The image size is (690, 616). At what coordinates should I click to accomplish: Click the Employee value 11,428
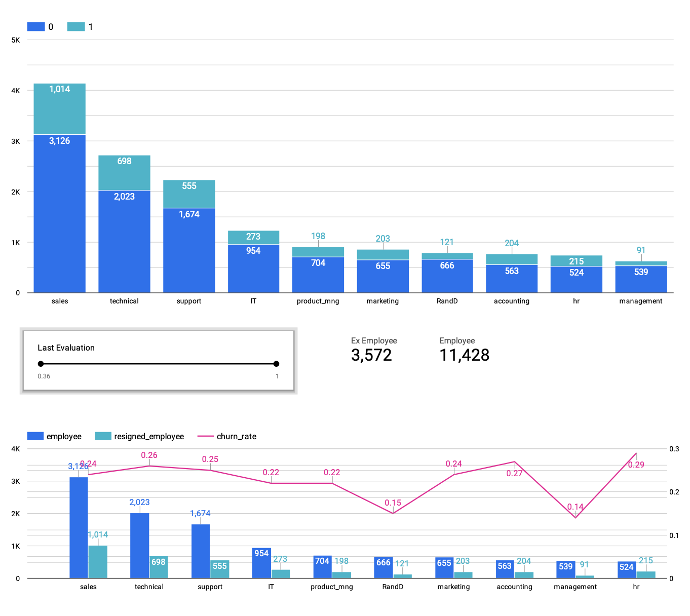click(464, 355)
